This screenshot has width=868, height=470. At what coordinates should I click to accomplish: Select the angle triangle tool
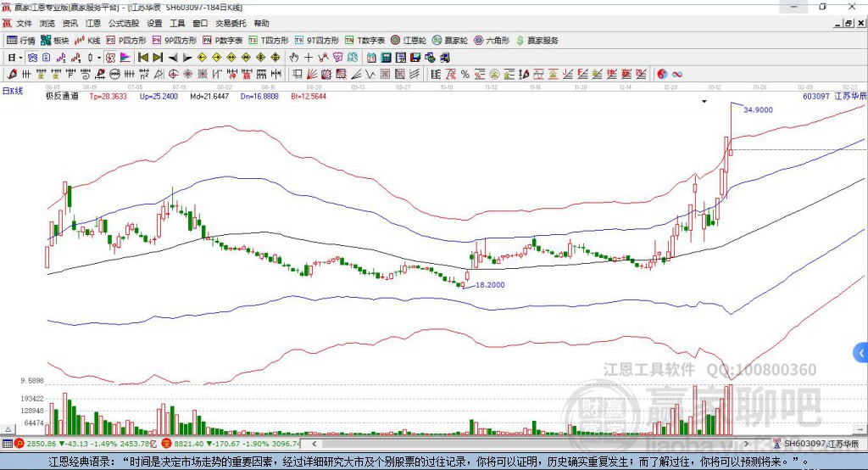[159, 74]
